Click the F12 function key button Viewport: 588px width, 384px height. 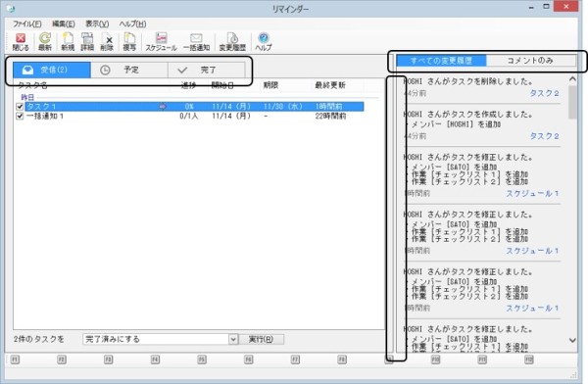529,360
